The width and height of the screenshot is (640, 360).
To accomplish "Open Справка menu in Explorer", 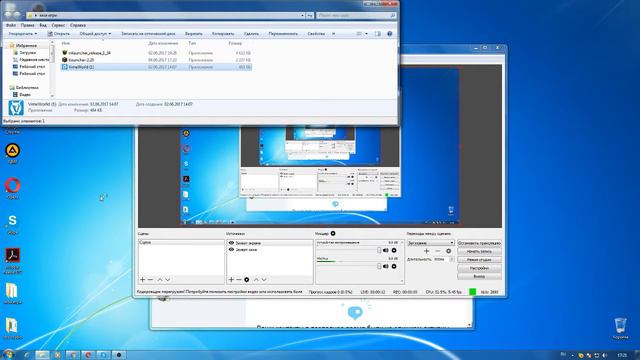I will [78, 25].
